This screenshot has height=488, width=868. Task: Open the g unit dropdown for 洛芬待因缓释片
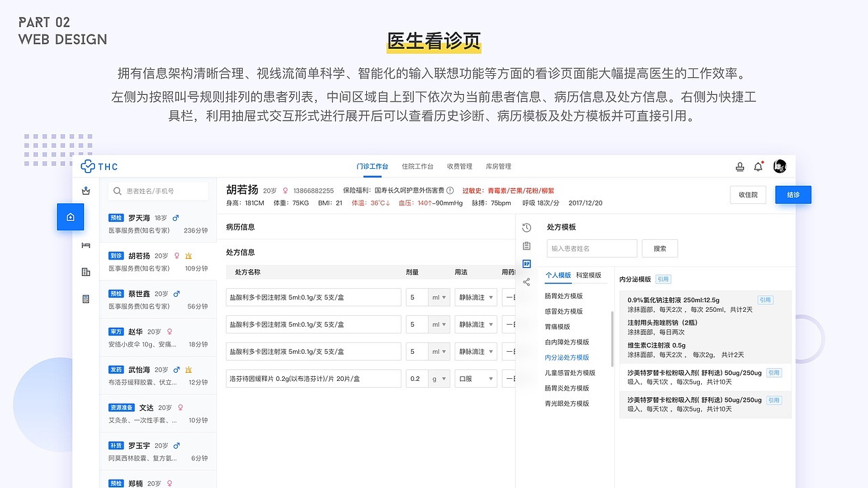click(x=439, y=379)
